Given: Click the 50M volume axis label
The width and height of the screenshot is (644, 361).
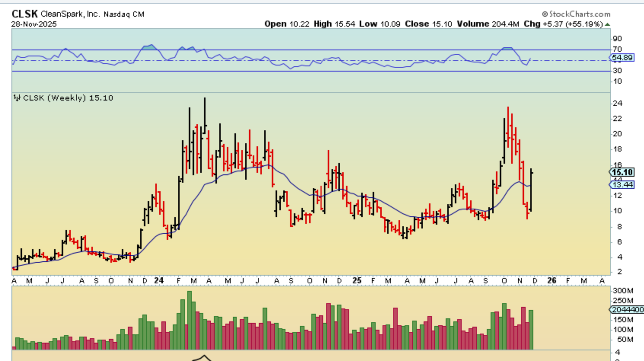Looking at the screenshot, I should (625, 339).
